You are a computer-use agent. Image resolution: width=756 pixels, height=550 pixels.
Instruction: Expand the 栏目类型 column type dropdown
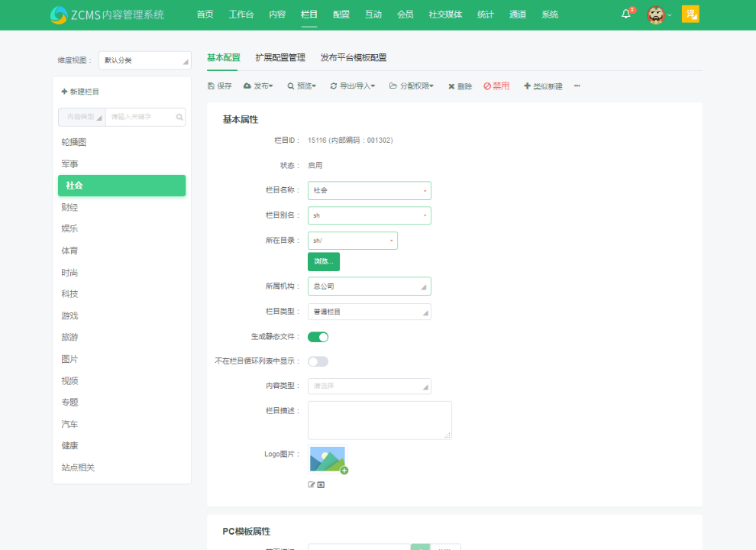point(369,312)
